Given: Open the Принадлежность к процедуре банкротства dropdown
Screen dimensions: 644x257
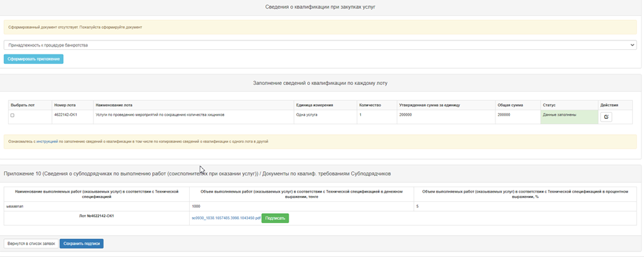Looking at the screenshot, I should (320, 44).
